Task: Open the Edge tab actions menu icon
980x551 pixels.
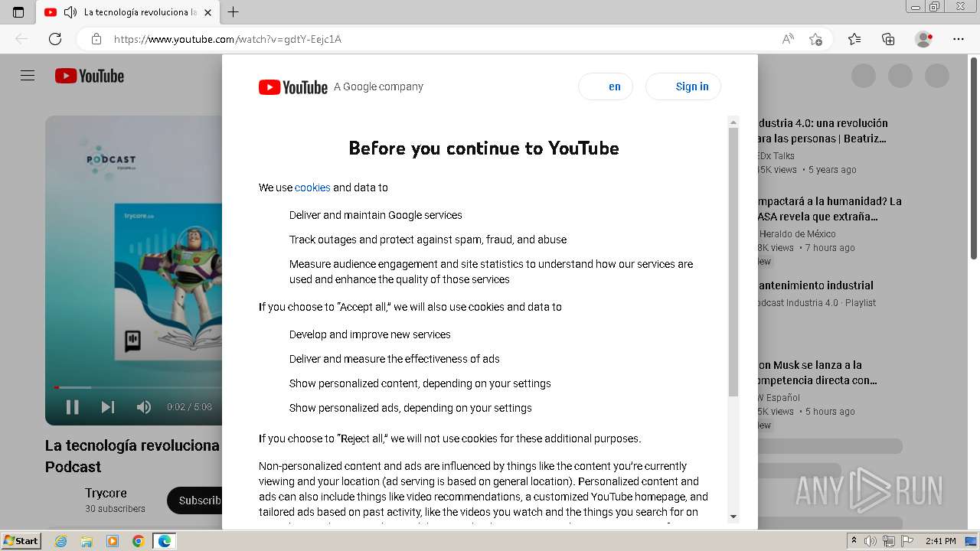Action: coord(18,12)
